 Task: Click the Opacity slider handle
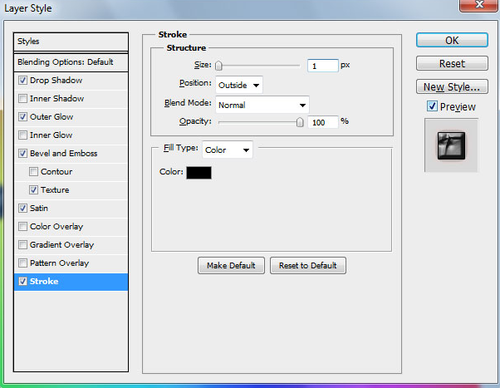coord(300,122)
